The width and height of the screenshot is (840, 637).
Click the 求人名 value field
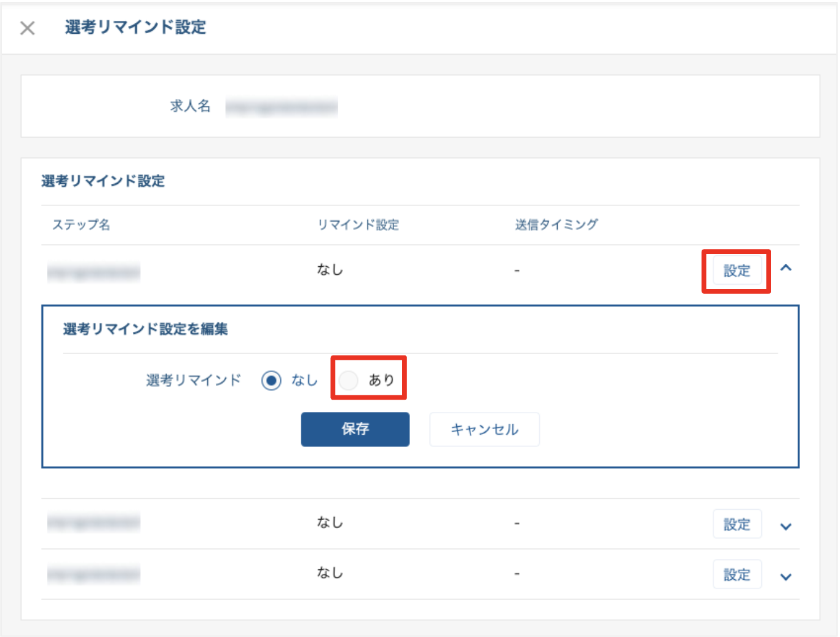click(x=282, y=106)
